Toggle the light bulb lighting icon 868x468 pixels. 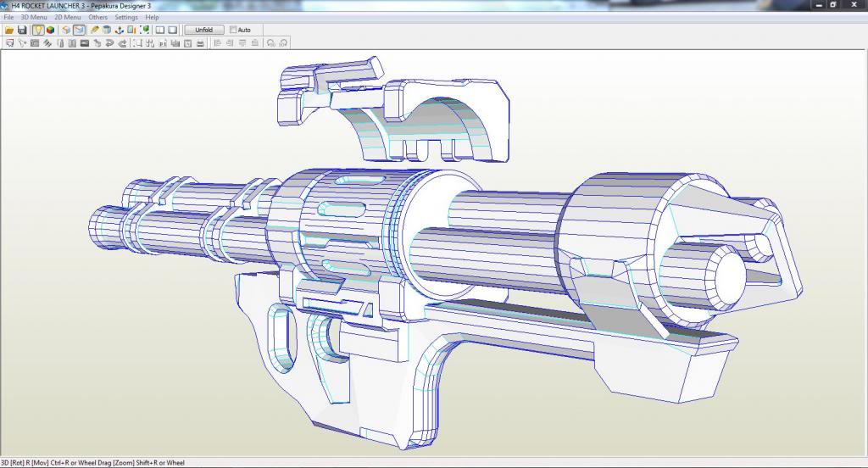(x=38, y=30)
